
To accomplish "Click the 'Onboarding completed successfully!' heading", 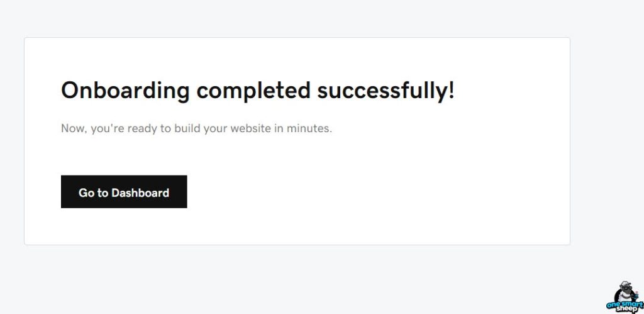I will coord(257,91).
